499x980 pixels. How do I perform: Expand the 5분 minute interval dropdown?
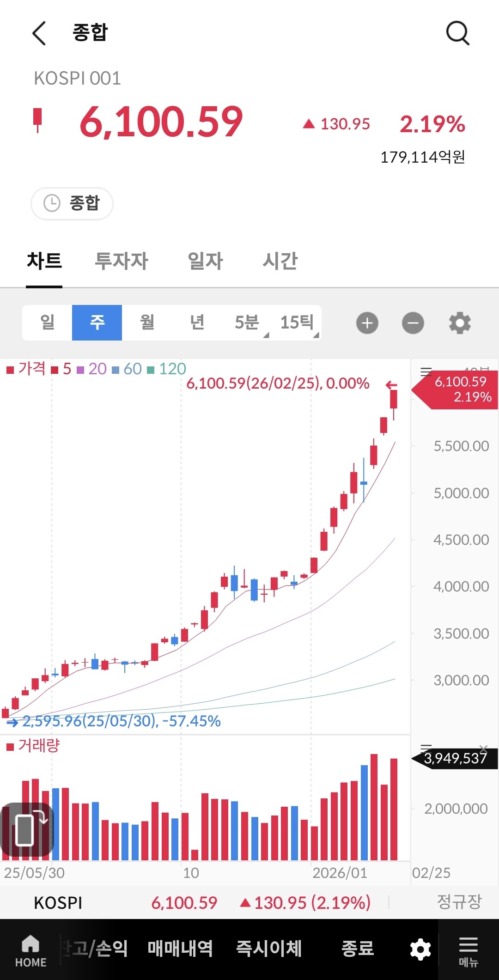click(x=247, y=323)
